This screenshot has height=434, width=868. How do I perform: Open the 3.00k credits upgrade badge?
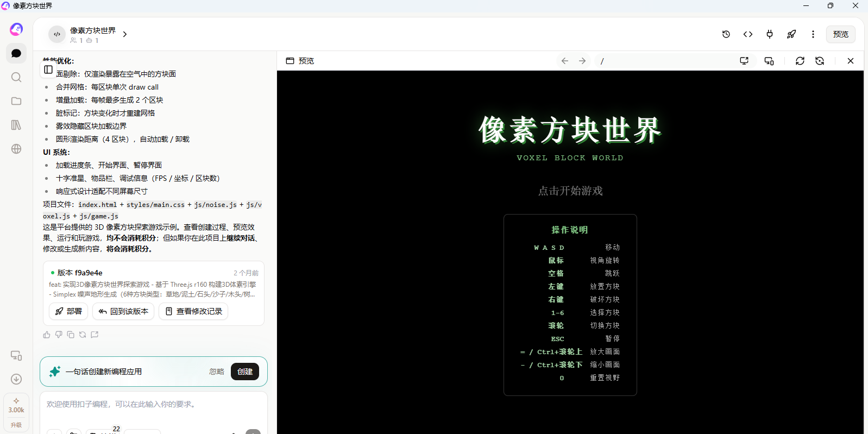[x=16, y=413]
